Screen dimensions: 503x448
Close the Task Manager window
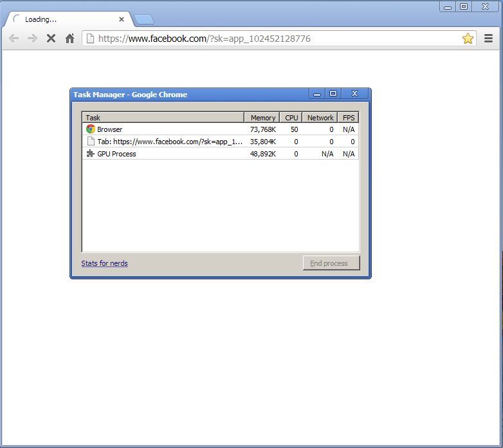(x=354, y=94)
